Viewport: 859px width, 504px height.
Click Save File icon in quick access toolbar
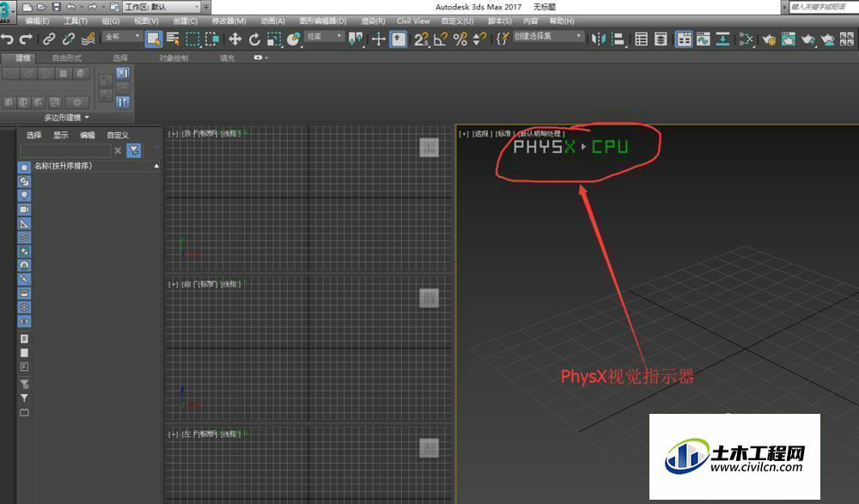(x=57, y=7)
